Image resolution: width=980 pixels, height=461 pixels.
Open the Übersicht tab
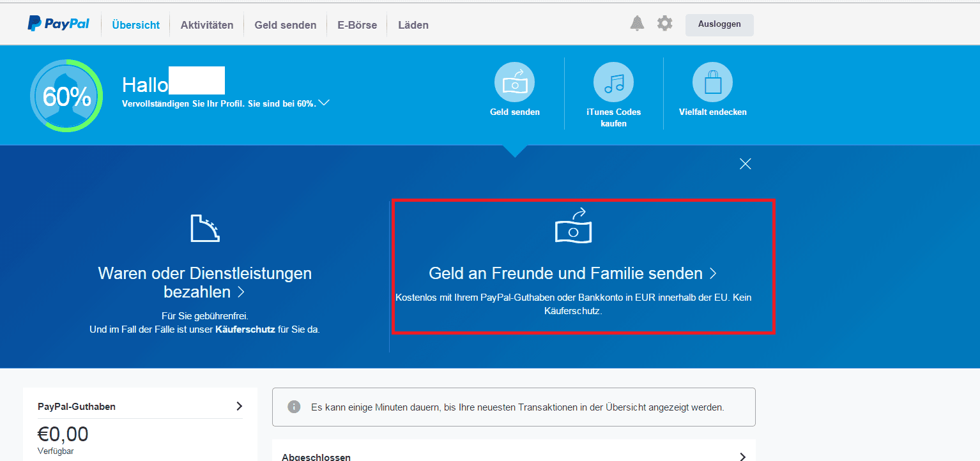[x=135, y=25]
